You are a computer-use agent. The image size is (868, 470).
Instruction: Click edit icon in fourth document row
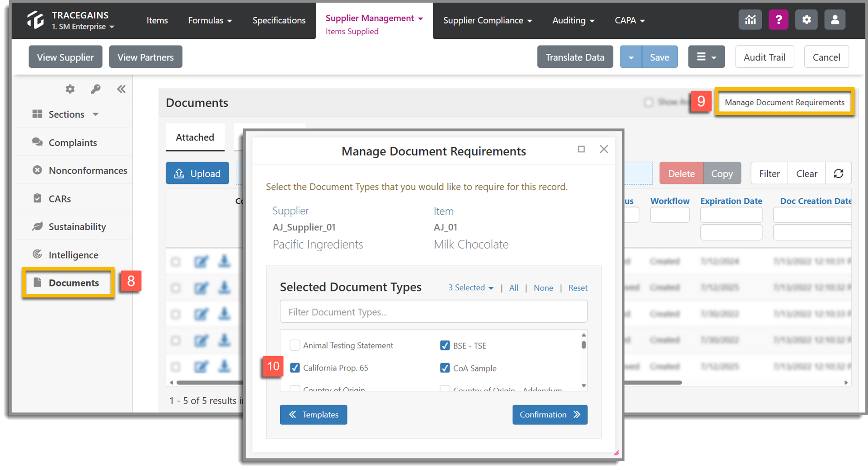point(201,340)
